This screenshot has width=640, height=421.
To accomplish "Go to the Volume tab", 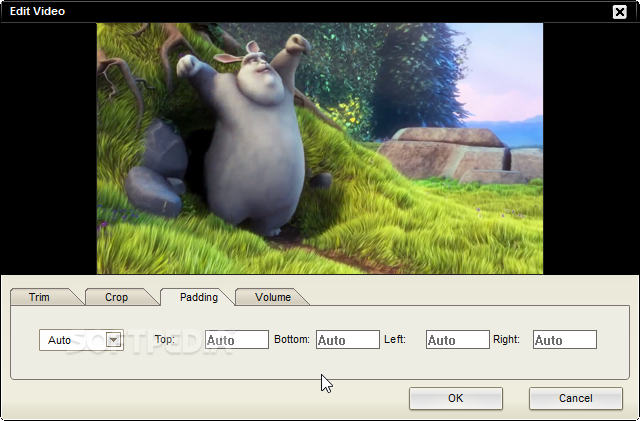I will pyautogui.click(x=273, y=297).
